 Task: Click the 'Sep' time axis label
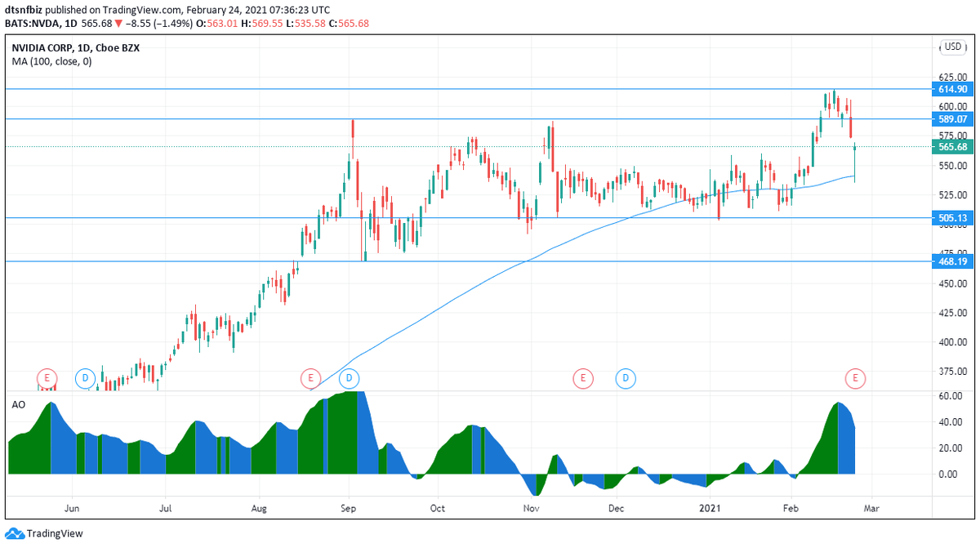349,508
